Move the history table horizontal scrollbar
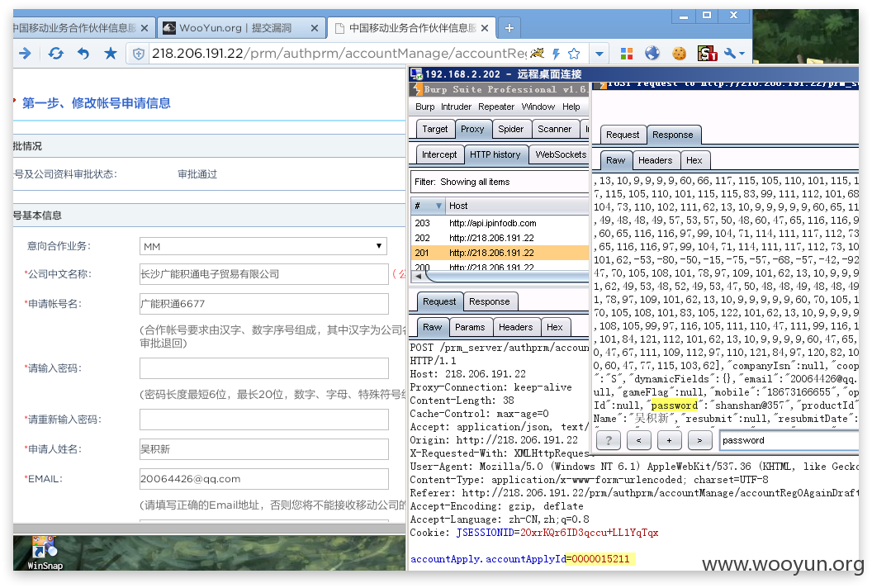This screenshot has width=872, height=588. point(506,277)
